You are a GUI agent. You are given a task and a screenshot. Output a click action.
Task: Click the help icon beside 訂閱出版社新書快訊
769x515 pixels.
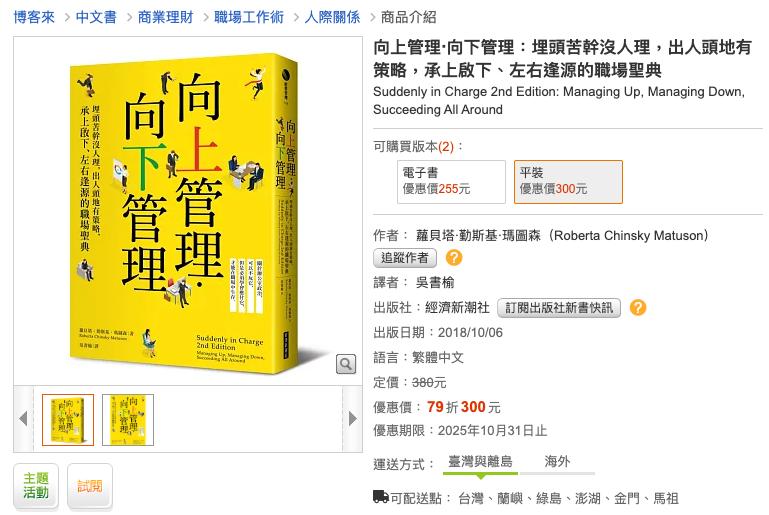click(638, 308)
